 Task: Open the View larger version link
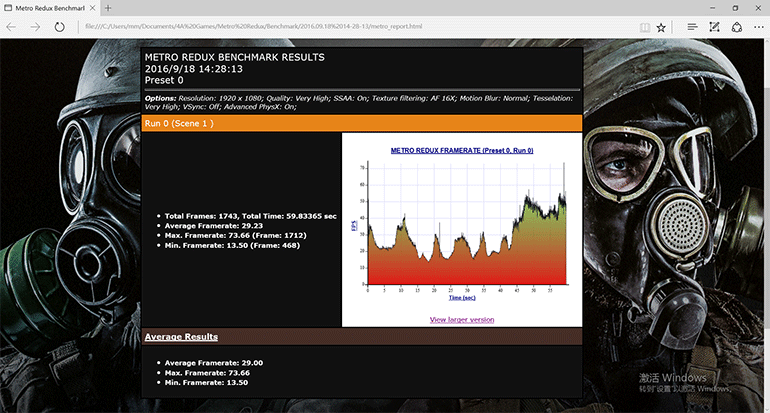[462, 320]
